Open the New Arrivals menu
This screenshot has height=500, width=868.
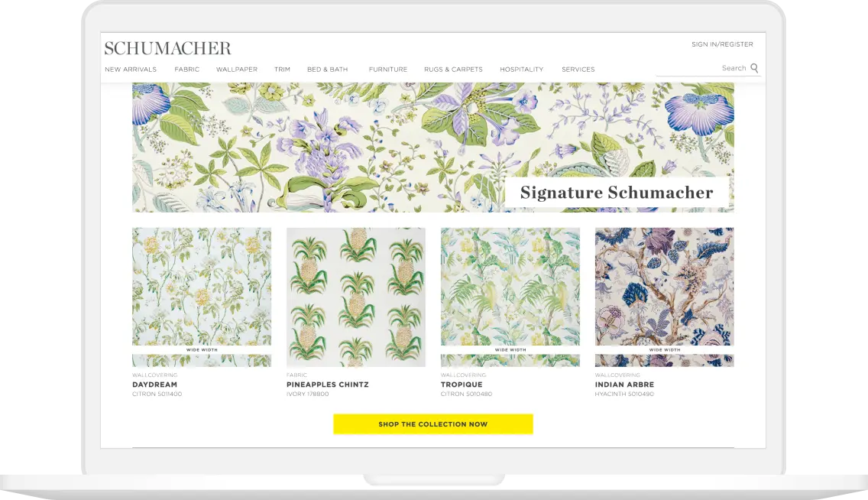(131, 70)
